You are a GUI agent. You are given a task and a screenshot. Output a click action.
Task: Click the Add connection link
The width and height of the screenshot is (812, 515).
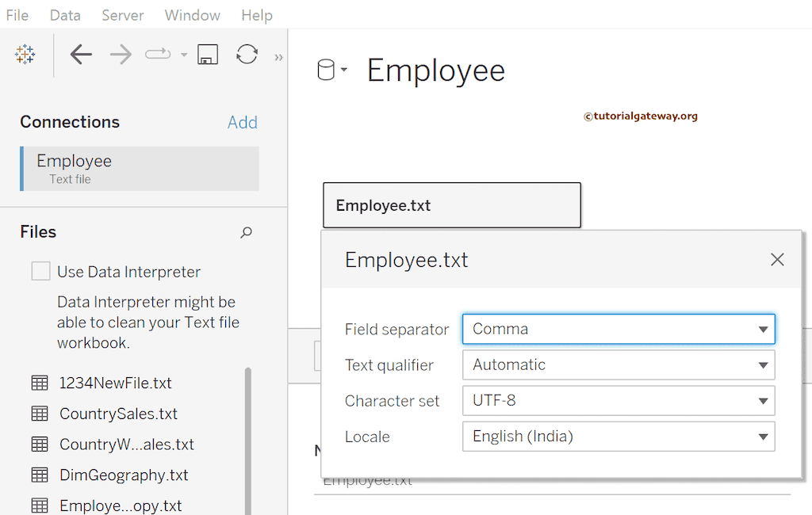coord(243,122)
